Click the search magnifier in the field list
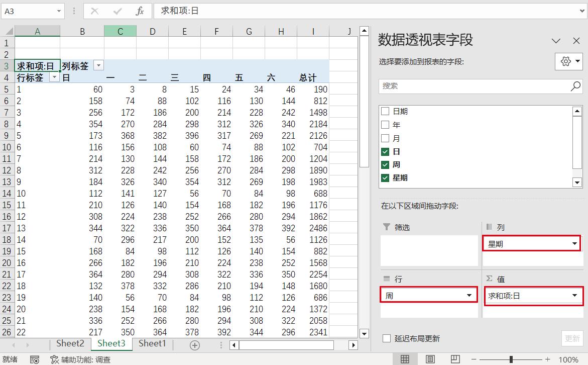588x365 pixels. (575, 85)
